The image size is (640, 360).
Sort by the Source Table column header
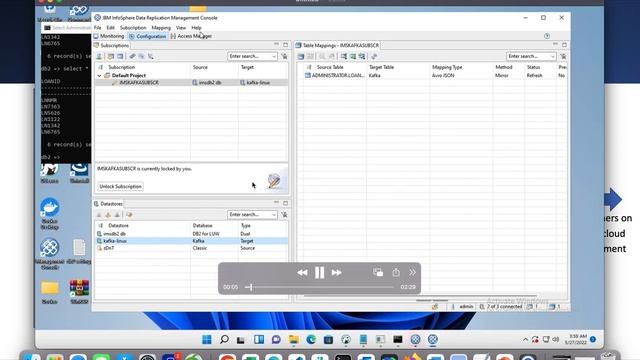(x=330, y=67)
